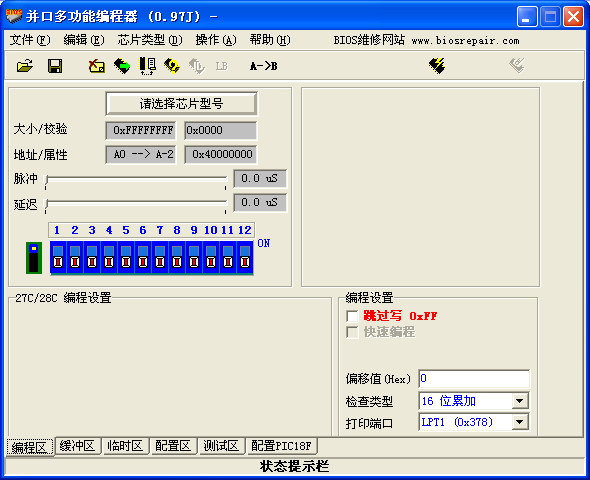Viewport: 590px width, 480px height.
Task: Switch to the 测试区 tab
Action: point(221,446)
